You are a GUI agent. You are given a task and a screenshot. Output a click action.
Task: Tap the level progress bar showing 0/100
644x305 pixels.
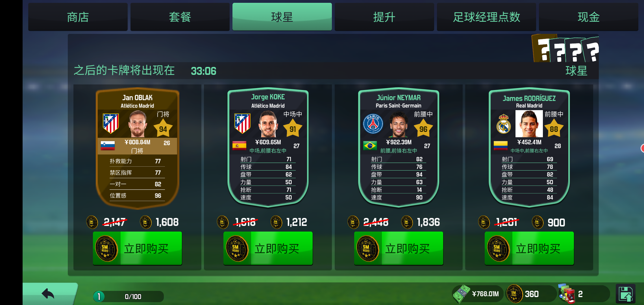point(129,297)
